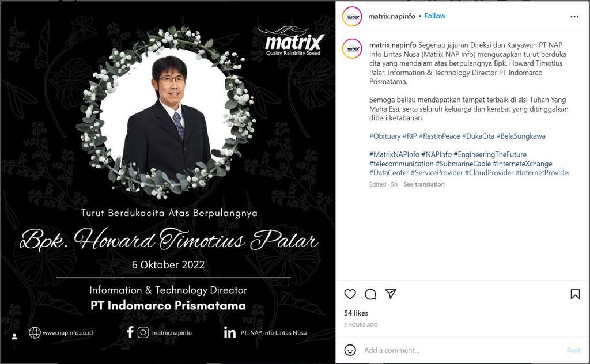Click See translation under caption
The image size is (590, 364).
423,184
